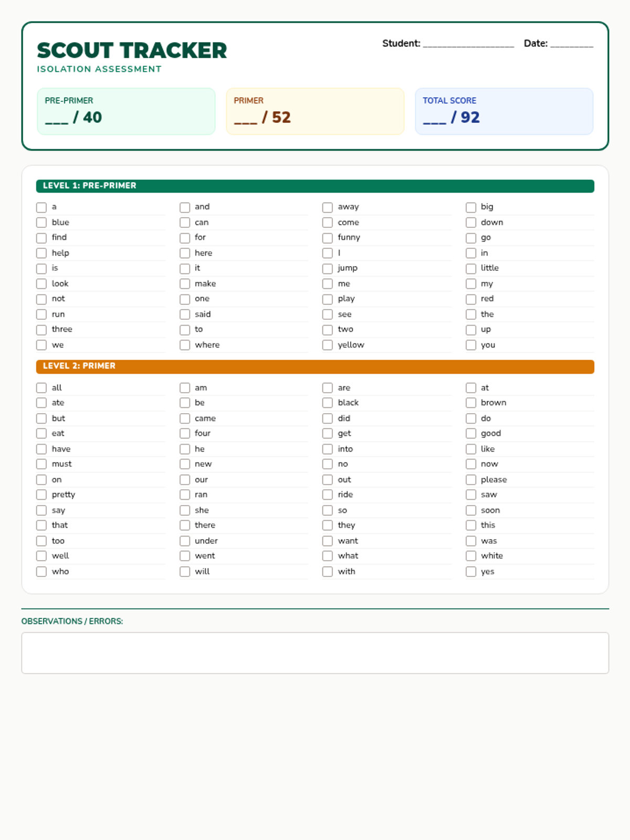Click the Level 2: Primer section header

pos(315,366)
